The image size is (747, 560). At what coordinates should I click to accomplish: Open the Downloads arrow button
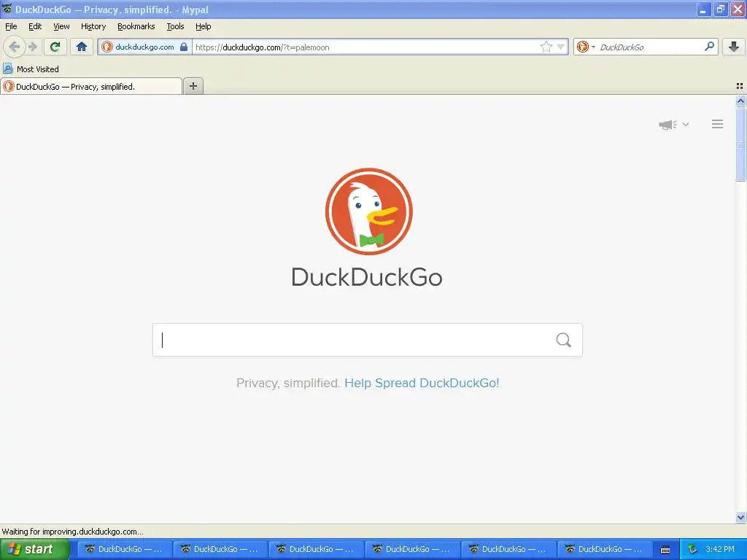(x=734, y=47)
